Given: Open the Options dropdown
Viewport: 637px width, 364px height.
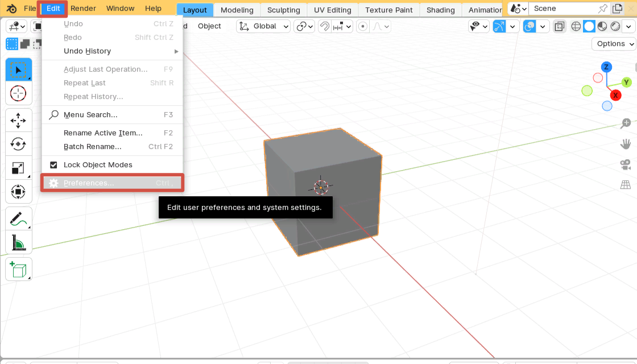Looking at the screenshot, I should point(614,44).
